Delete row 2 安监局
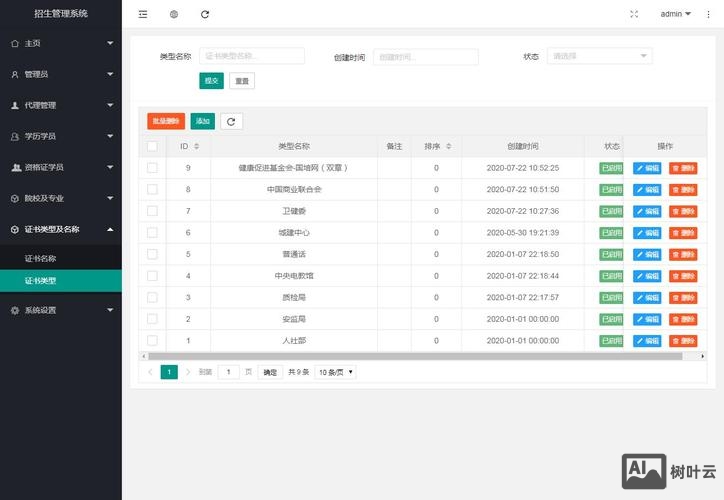This screenshot has width=724, height=500. (x=683, y=319)
